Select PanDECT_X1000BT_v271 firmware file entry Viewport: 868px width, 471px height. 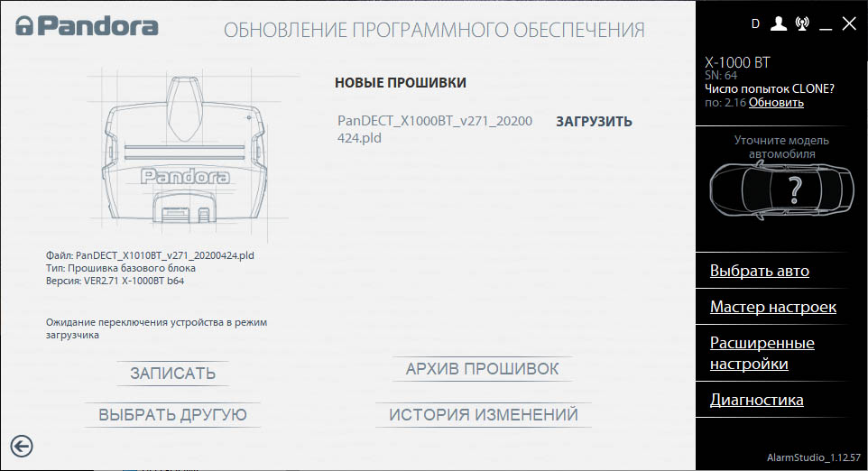tap(435, 129)
